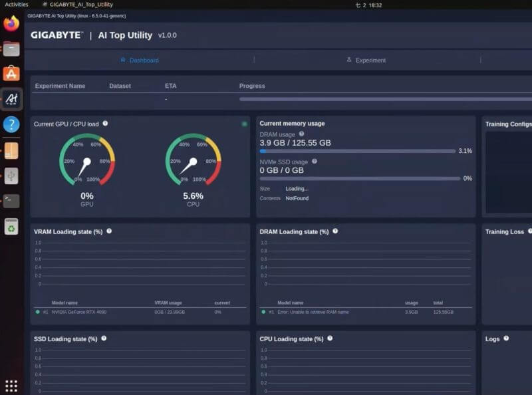The height and width of the screenshot is (395, 532).
Task: Click the 'Experiment Name' column header
Action: [60, 86]
